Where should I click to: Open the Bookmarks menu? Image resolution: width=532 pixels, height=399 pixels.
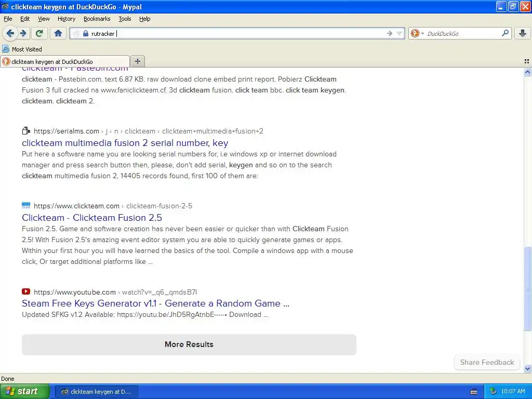pyautogui.click(x=97, y=19)
